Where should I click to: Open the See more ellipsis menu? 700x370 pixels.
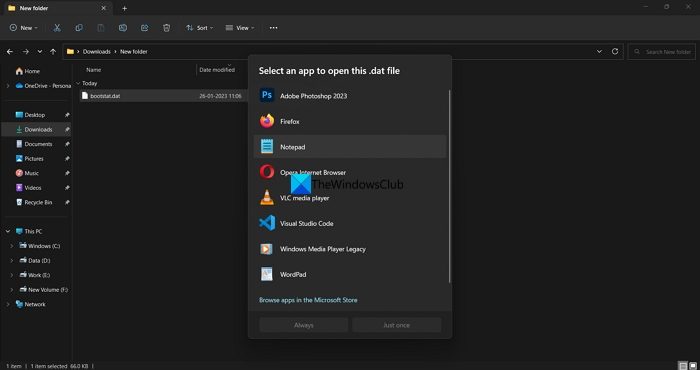coord(274,28)
